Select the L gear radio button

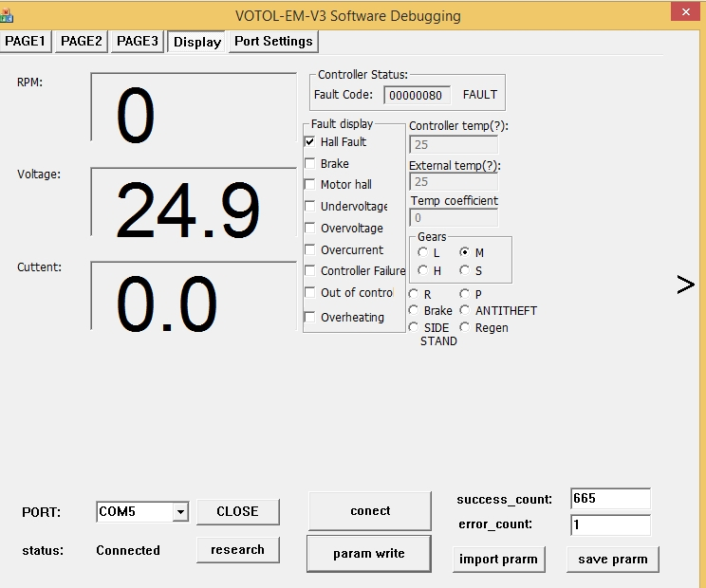tap(422, 252)
